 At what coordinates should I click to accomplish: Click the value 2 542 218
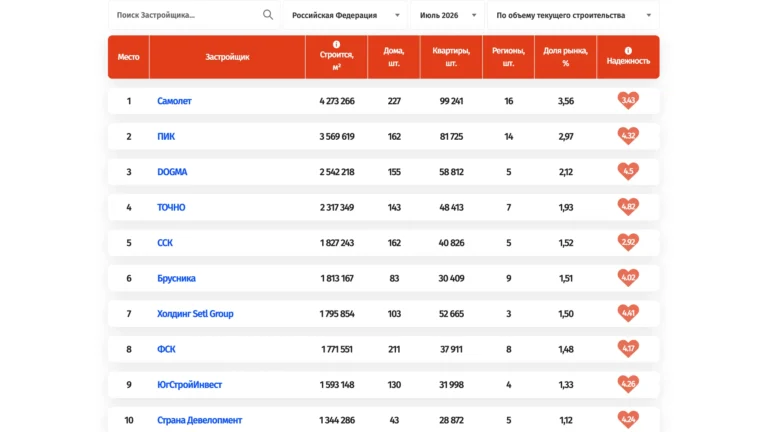[x=337, y=172]
